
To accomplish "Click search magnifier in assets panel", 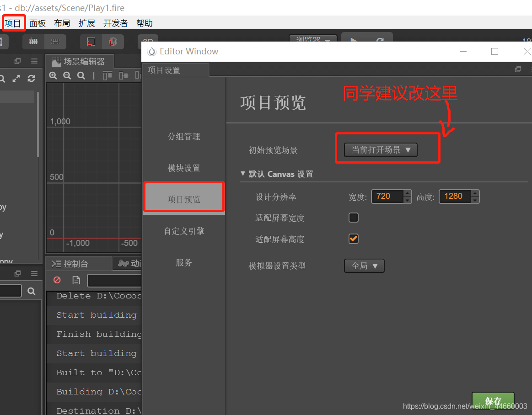I will 31,291.
